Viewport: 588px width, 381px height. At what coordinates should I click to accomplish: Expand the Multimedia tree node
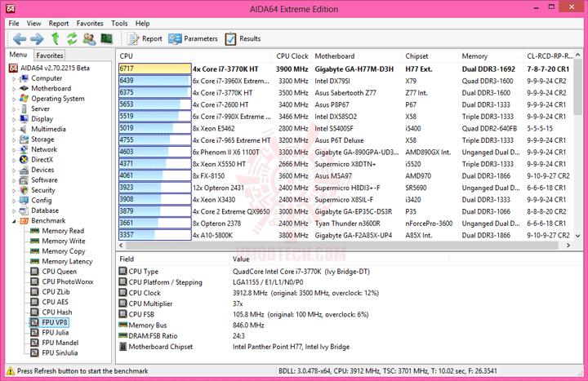coord(14,130)
